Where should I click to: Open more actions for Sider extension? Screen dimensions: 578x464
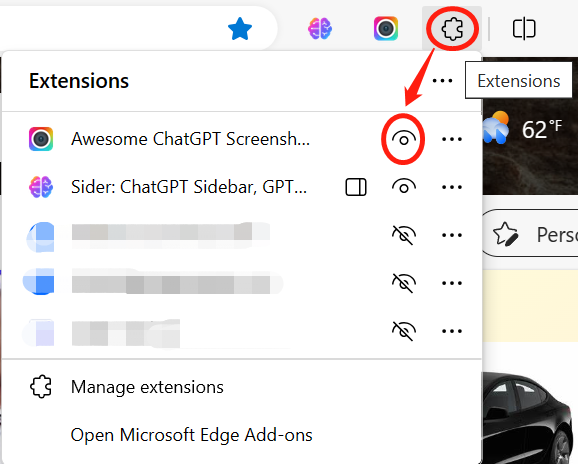coord(452,187)
